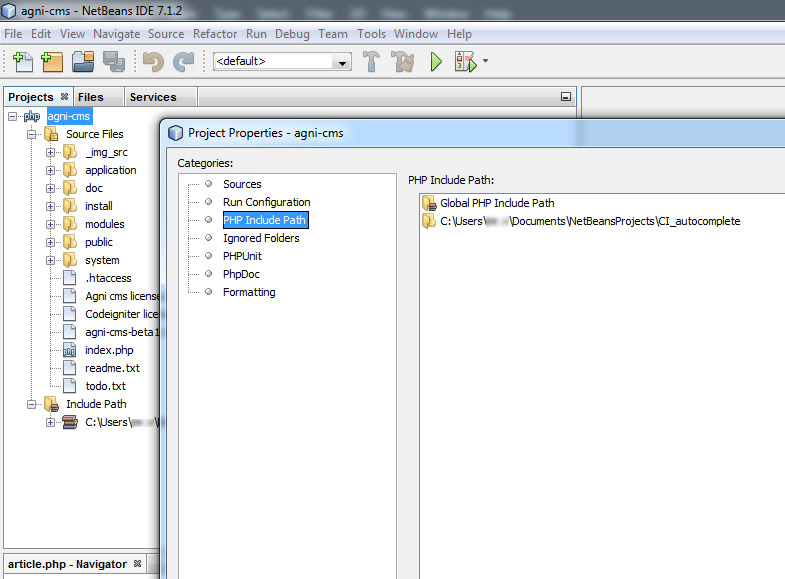The width and height of the screenshot is (785, 579).
Task: Click the Build Project hammer icon
Action: click(x=372, y=62)
